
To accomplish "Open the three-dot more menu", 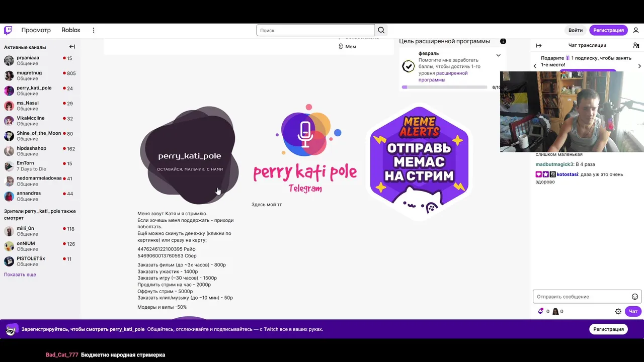I will click(93, 30).
